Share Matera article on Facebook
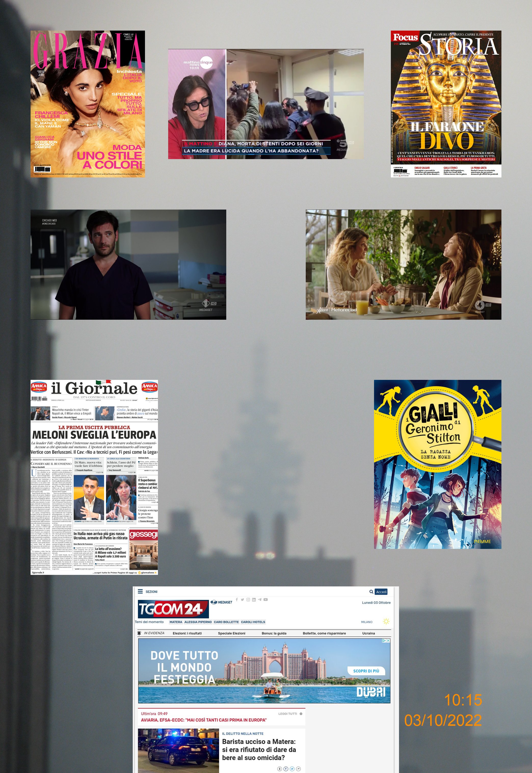The height and width of the screenshot is (773, 532). coord(286,769)
